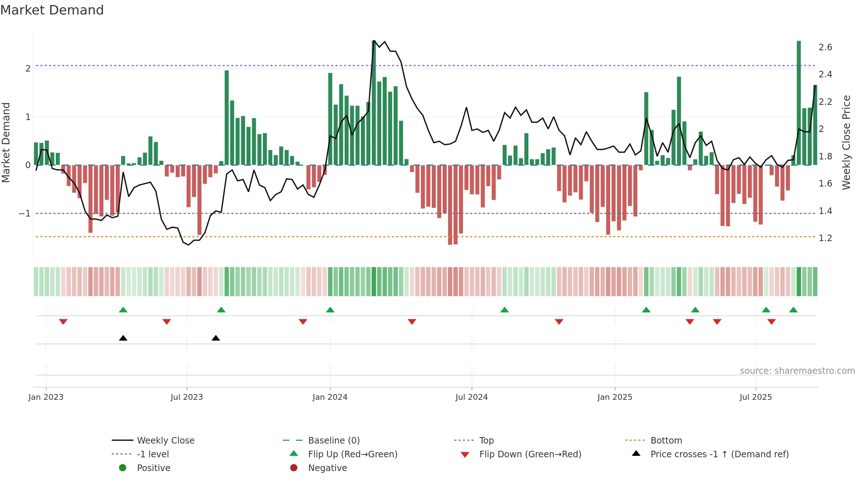Toggle Flip Up (Red→Green) legend entry
The width and height of the screenshot is (868, 488).
344,454
